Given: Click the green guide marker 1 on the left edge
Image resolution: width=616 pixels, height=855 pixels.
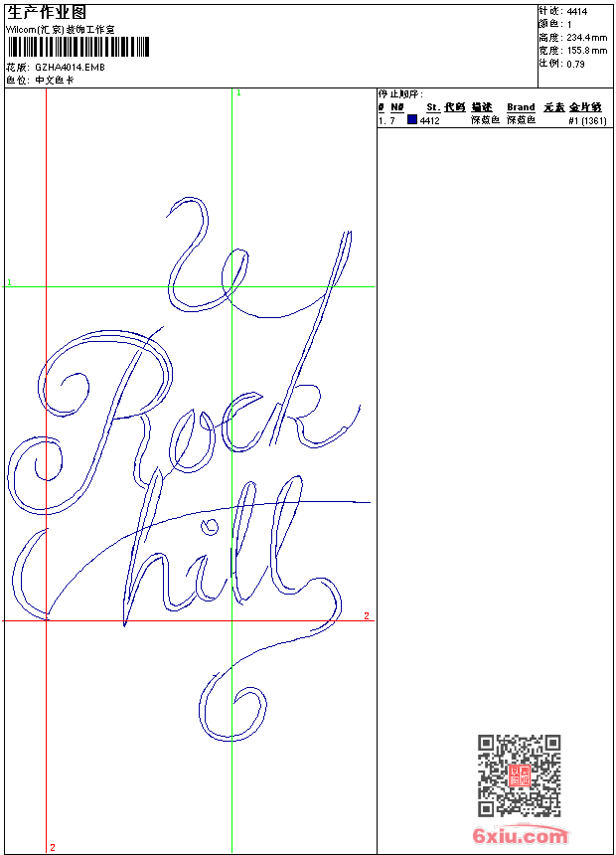Looking at the screenshot, I should [9, 282].
